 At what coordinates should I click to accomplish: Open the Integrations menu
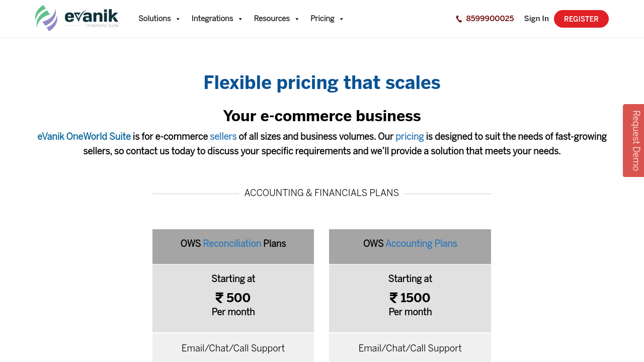point(212,19)
